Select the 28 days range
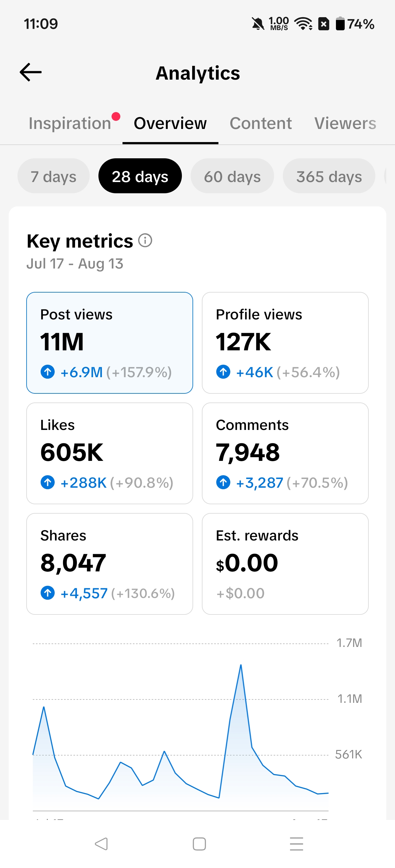This screenshot has width=395, height=868. tap(140, 176)
